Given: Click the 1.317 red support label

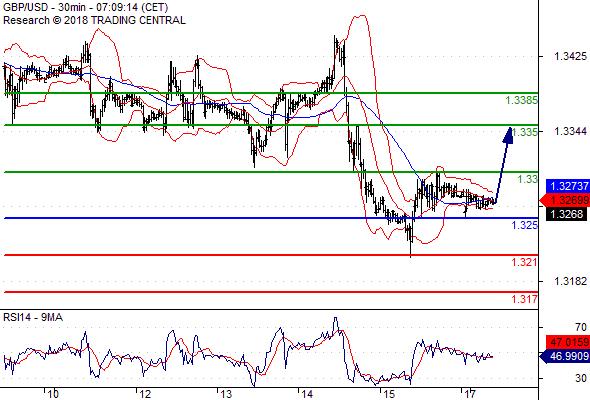Looking at the screenshot, I should [x=525, y=299].
